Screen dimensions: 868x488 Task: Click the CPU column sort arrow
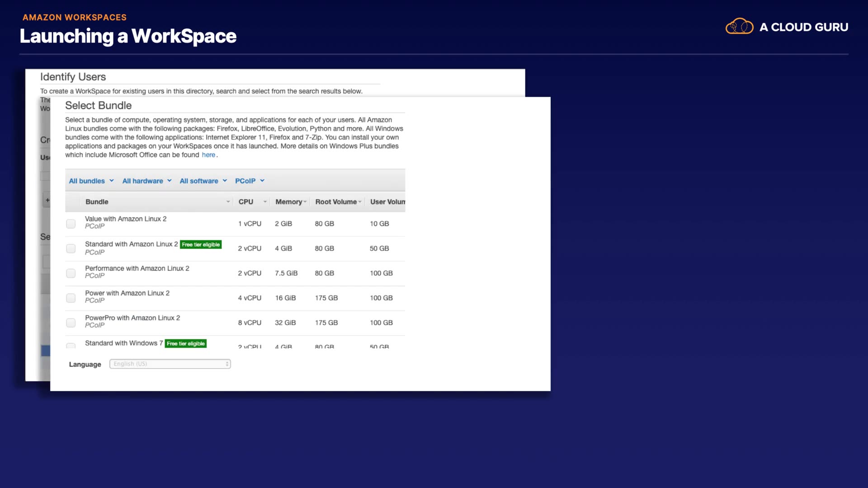click(x=265, y=202)
